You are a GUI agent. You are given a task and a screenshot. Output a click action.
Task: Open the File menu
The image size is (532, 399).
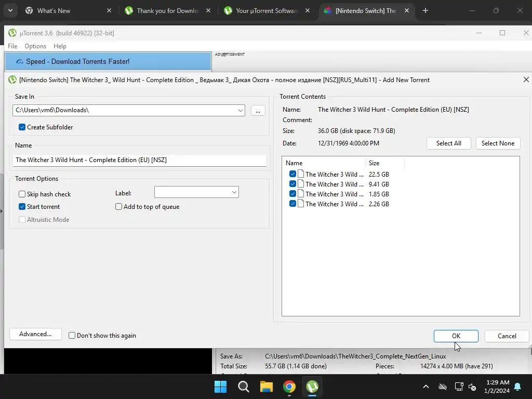[12, 46]
